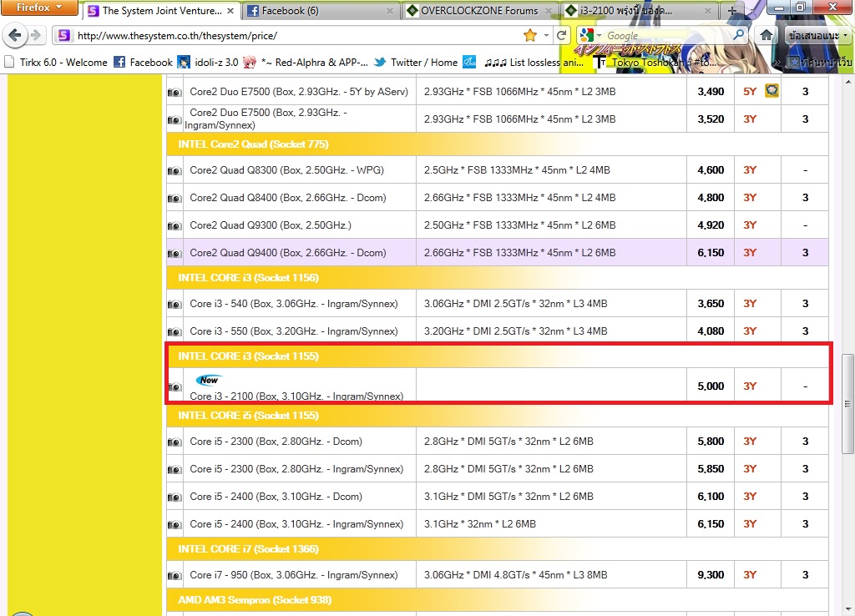
Task: Click Core i5 - 2400 Ingram/Synnex specification cell
Action: [x=551, y=524]
